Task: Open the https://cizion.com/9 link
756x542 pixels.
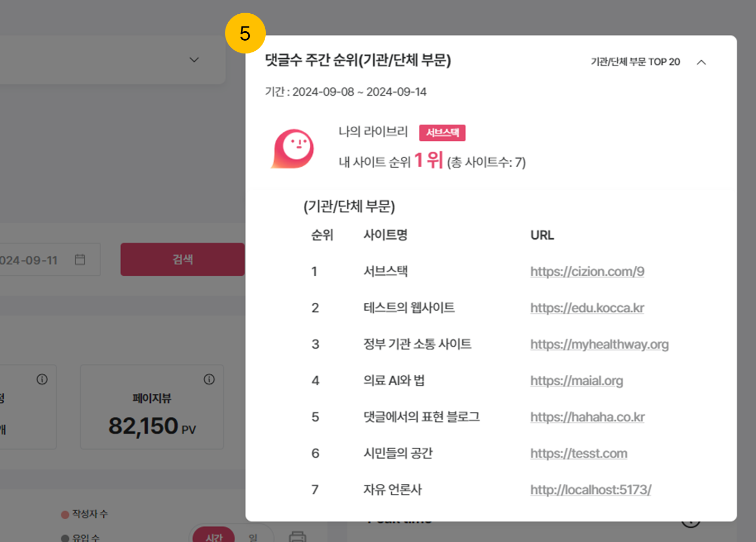Action: coord(587,272)
